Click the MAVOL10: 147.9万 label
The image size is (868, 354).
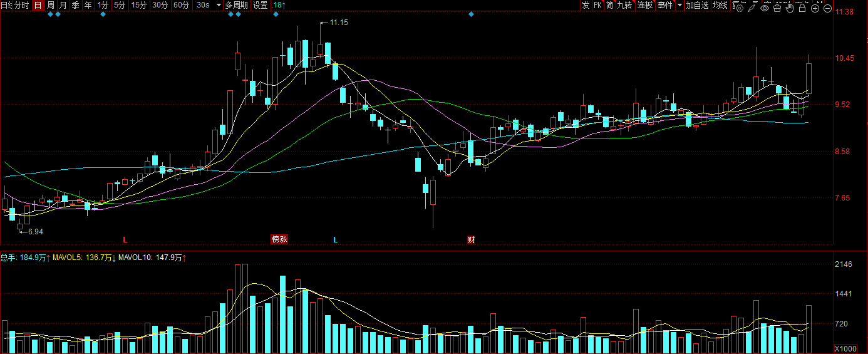153,257
